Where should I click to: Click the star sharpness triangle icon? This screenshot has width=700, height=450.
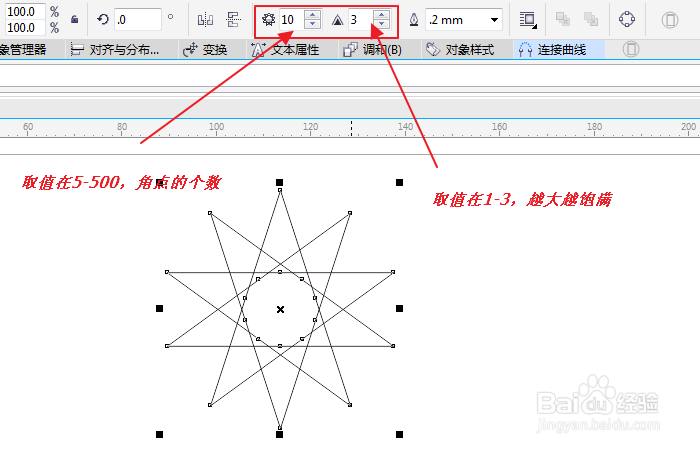click(x=338, y=20)
